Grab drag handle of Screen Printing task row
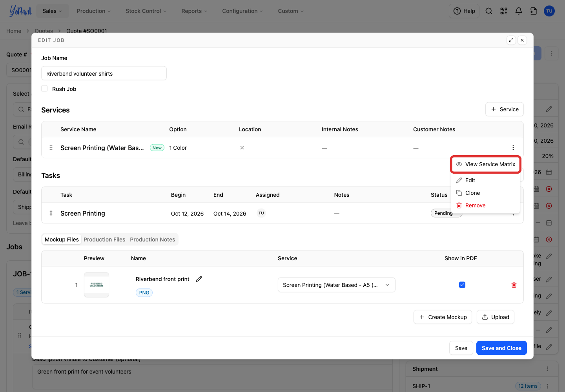The image size is (565, 392). click(x=51, y=213)
